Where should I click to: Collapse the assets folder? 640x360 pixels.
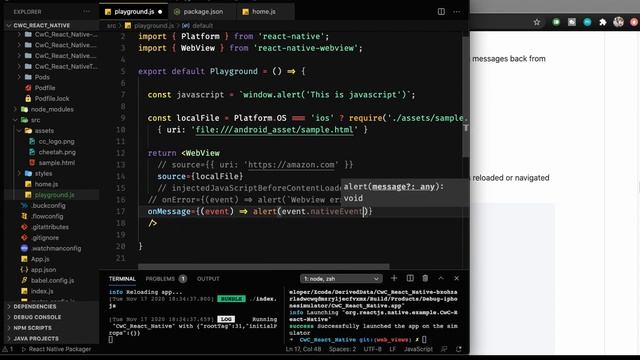point(44,131)
